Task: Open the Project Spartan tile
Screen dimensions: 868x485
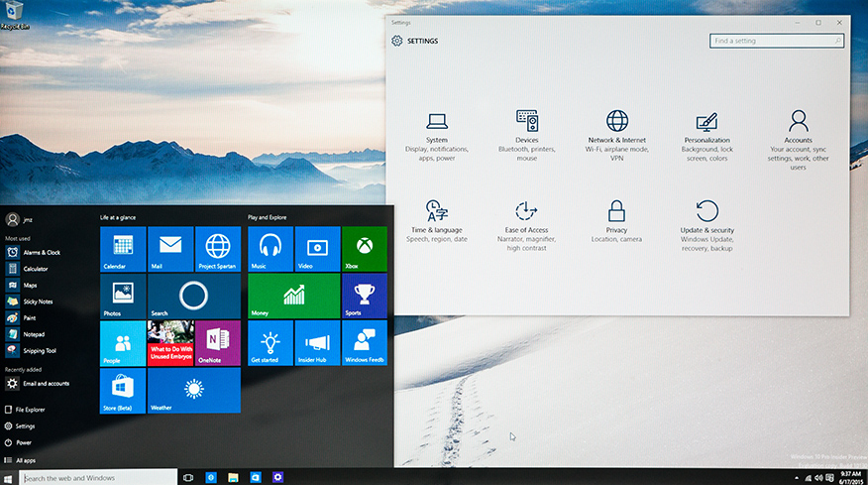Action: click(218, 249)
